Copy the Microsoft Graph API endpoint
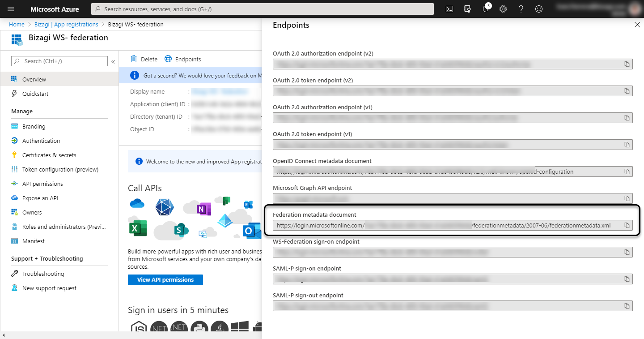The height and width of the screenshot is (339, 644). (x=627, y=198)
